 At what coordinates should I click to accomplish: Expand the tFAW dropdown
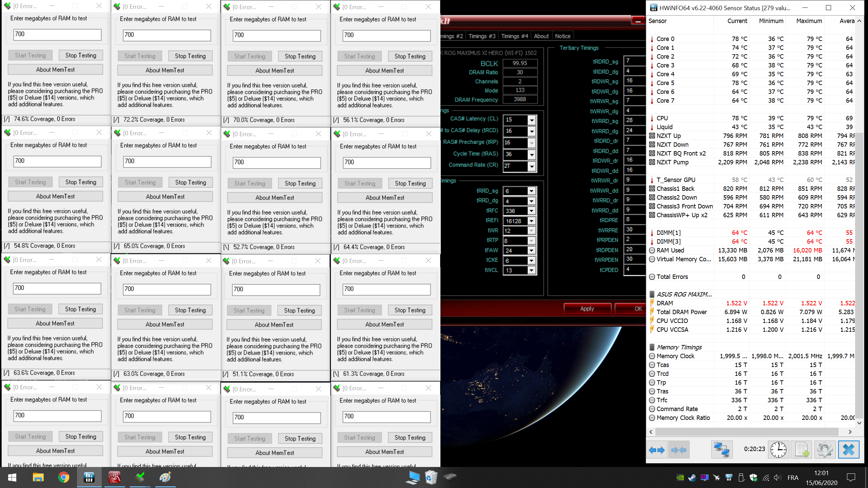tap(531, 251)
